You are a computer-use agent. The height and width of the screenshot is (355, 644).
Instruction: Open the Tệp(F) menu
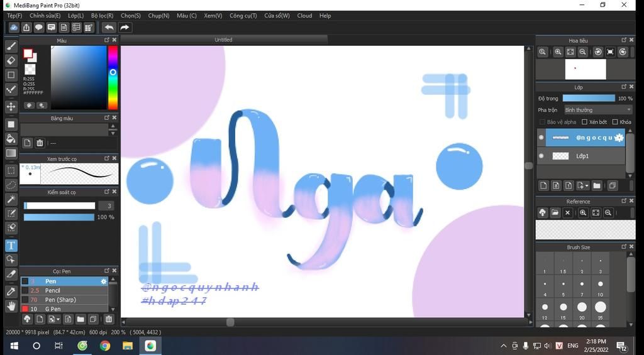(14, 16)
